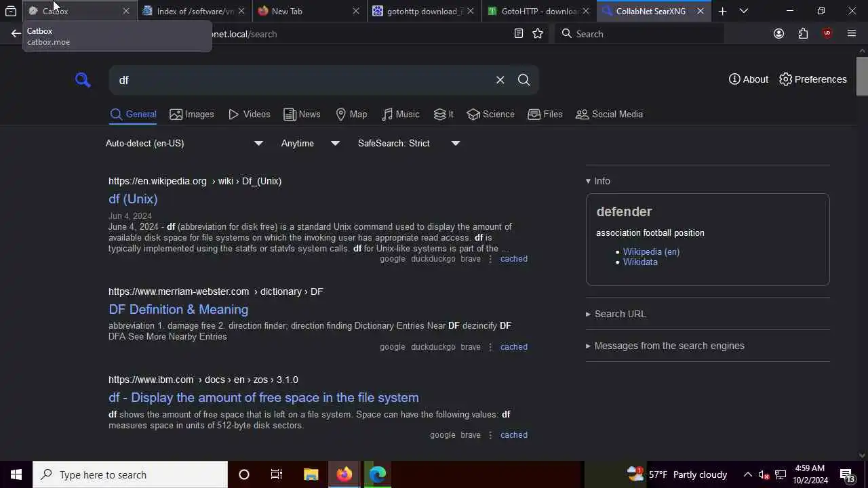Viewport: 868px width, 488px height.
Task: Switch to the Music category
Action: [401, 114]
